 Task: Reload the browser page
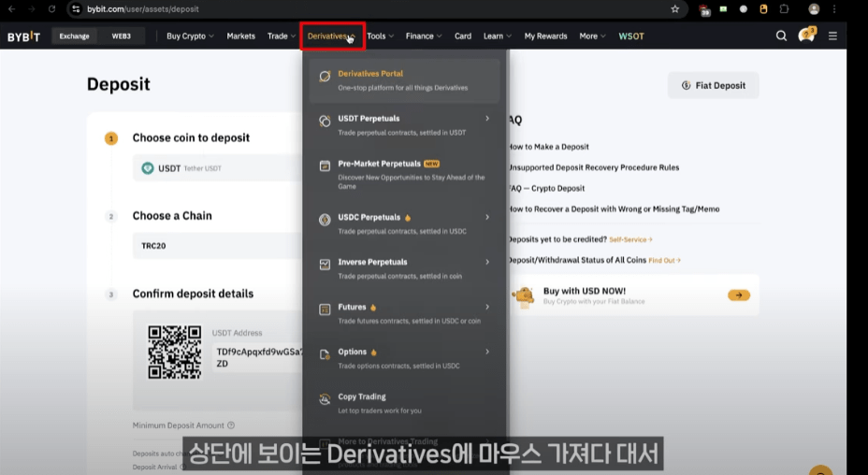coord(51,8)
